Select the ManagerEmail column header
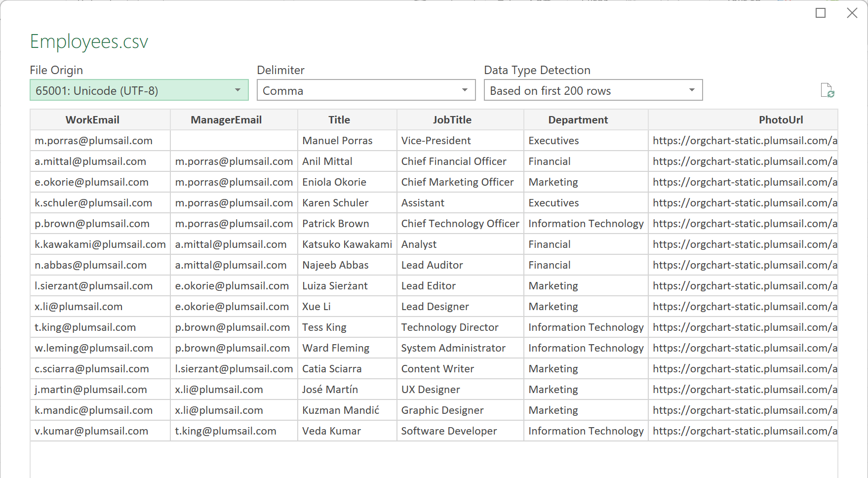This screenshot has width=868, height=478. click(x=234, y=119)
